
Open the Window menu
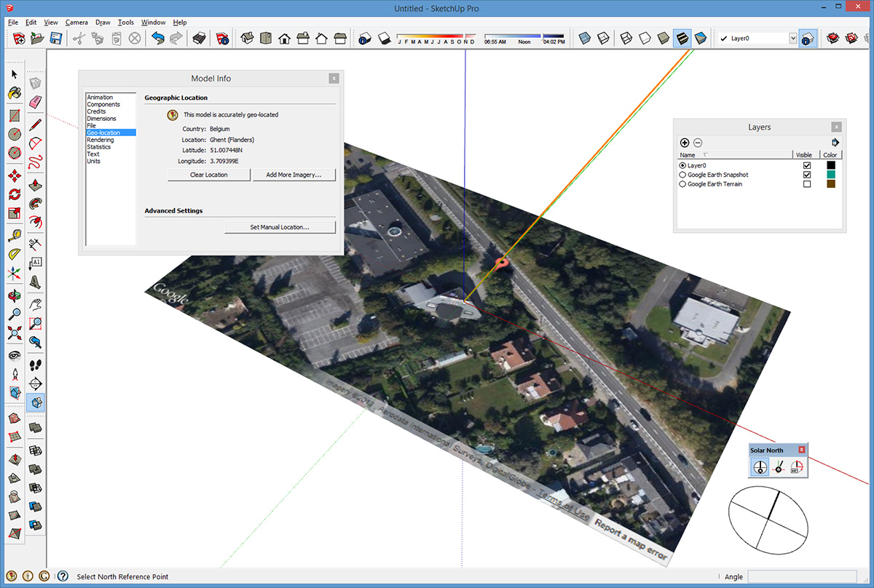click(154, 23)
